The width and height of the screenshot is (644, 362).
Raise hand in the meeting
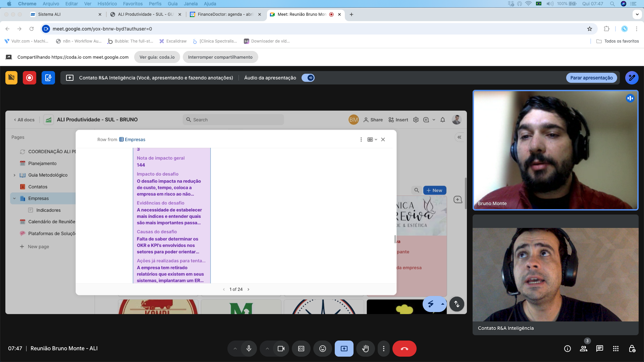[365, 349]
